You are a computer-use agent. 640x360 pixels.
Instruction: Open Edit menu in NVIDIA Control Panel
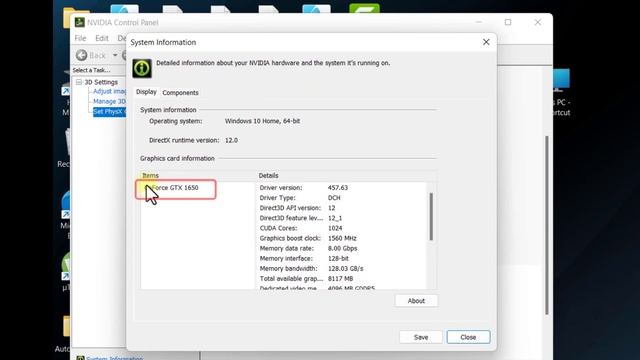point(102,38)
